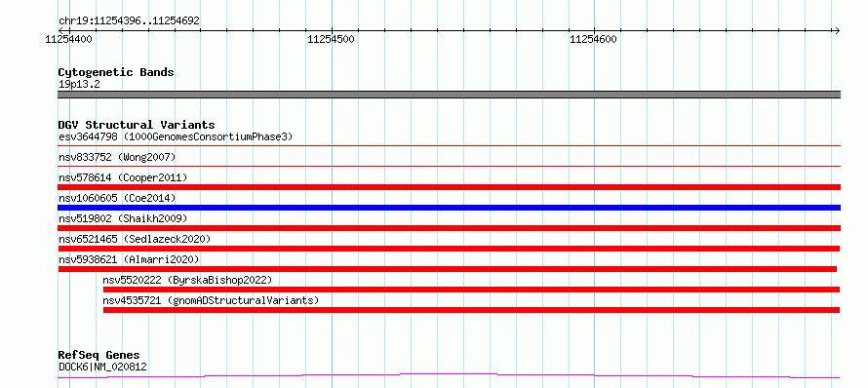Screen dimensions: 868x388
Task: Click the nsv6521465 (Sedlazeck2020) label
Action: click(x=135, y=239)
